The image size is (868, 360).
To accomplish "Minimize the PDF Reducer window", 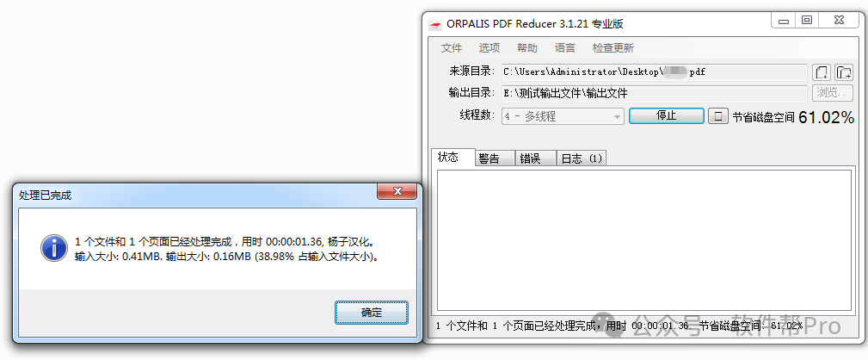I will pyautogui.click(x=784, y=21).
